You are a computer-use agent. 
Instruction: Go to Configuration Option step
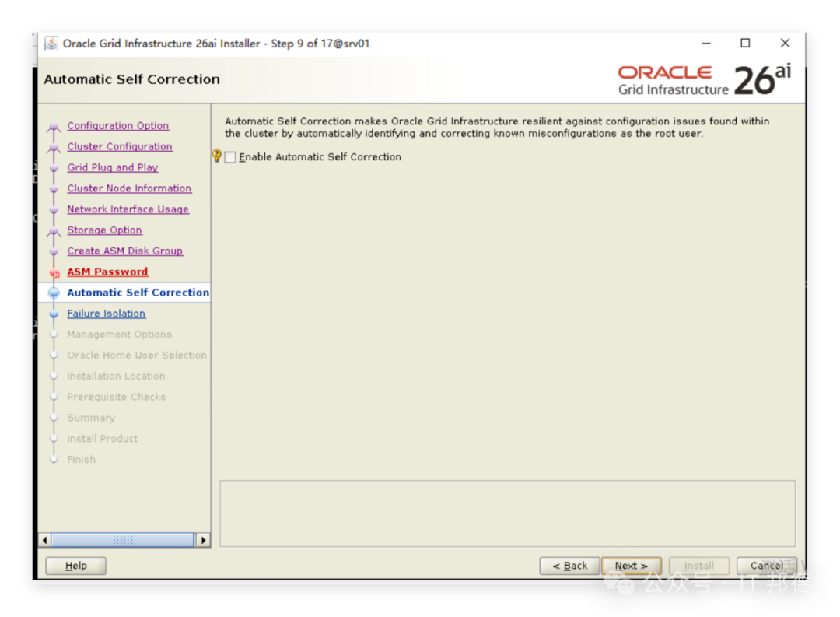pyautogui.click(x=118, y=125)
